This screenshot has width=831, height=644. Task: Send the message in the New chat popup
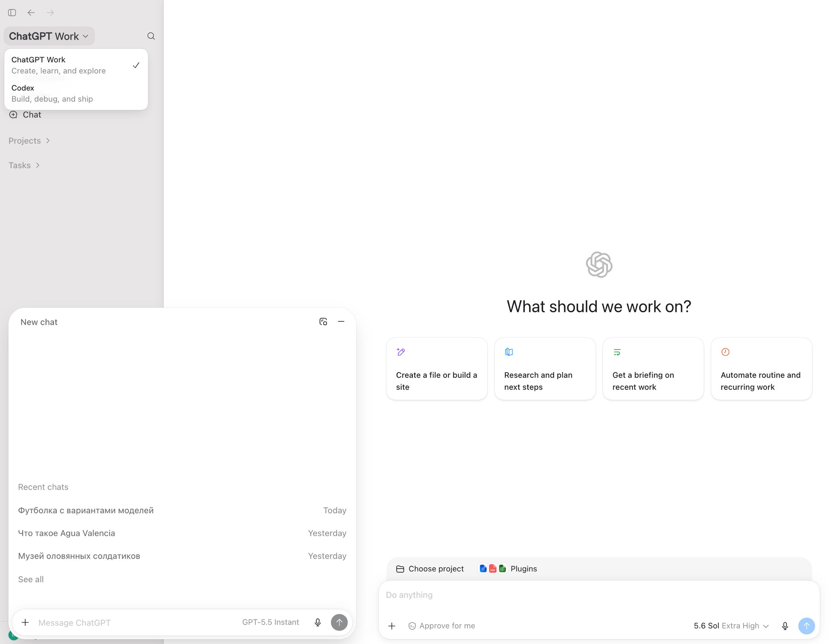339,622
